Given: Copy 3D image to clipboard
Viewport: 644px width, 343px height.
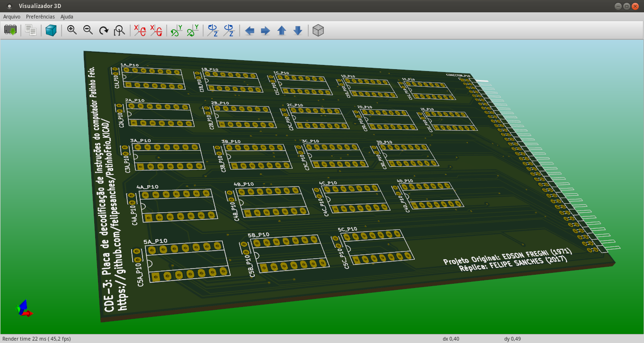Looking at the screenshot, I should point(31,30).
